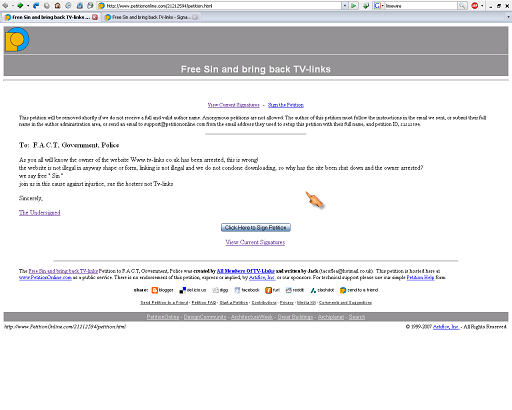Click the PetitionOnline logo in the header
Screen dimensions: 512x410
17,39
